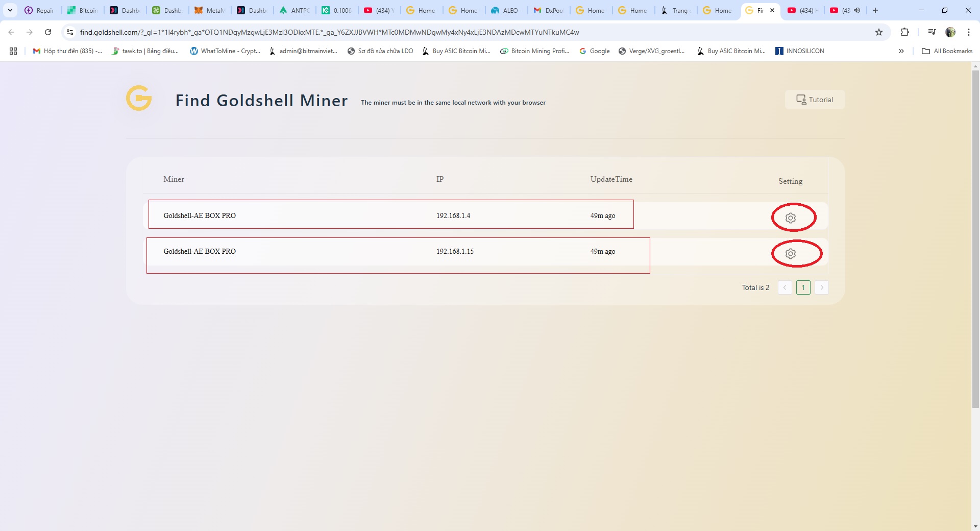Open Verge/XVG_groestl bookmark
The image size is (980, 531).
point(651,51)
